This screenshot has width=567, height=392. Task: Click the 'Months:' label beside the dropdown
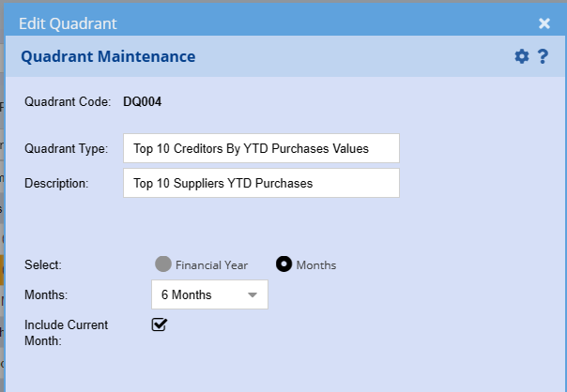(47, 295)
